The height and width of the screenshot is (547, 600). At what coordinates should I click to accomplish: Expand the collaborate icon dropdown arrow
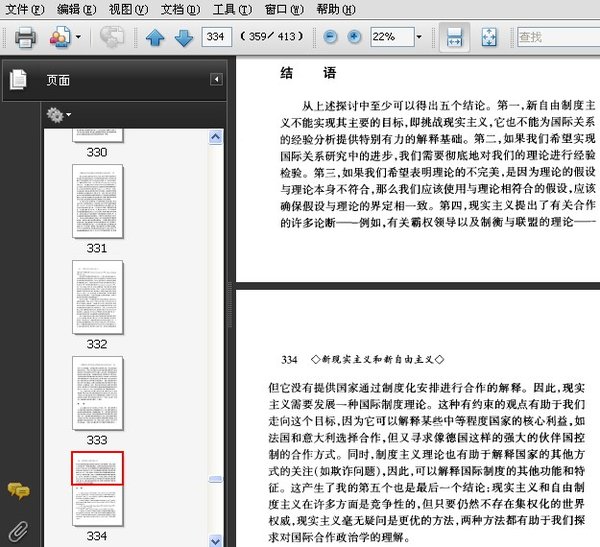point(78,37)
